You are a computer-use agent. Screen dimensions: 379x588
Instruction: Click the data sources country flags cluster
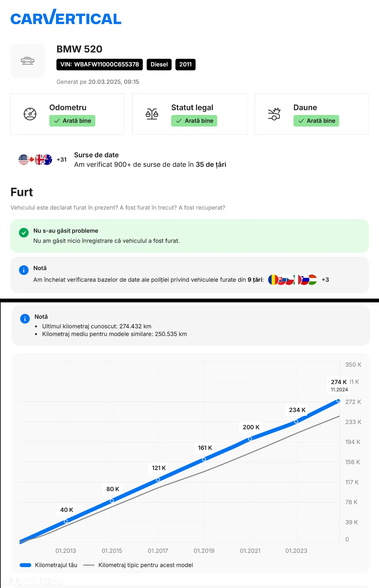coord(35,160)
